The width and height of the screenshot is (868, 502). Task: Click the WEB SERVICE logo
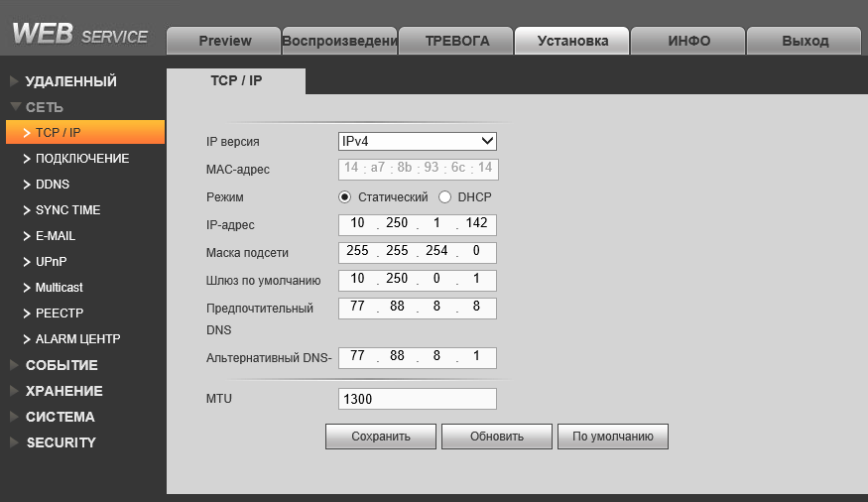(80, 35)
